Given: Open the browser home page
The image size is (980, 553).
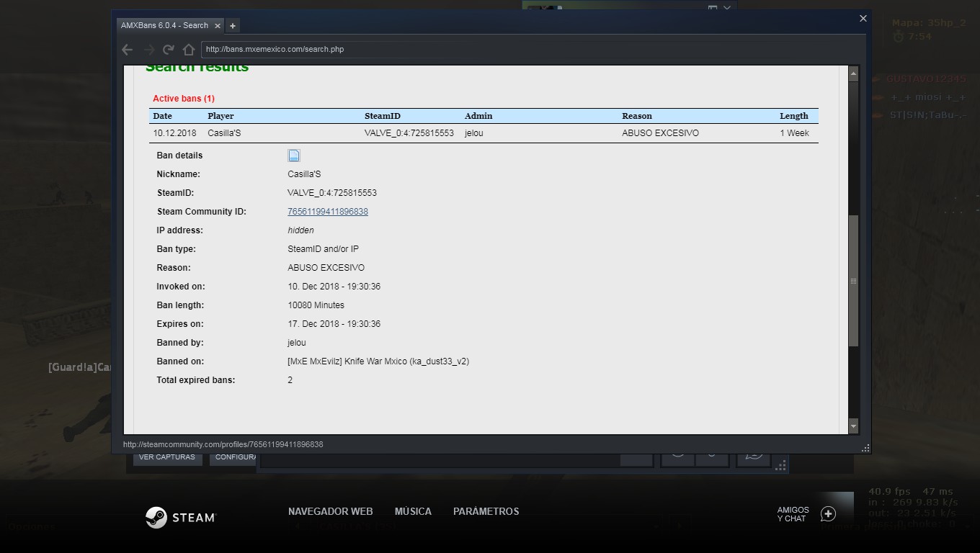Looking at the screenshot, I should (189, 50).
